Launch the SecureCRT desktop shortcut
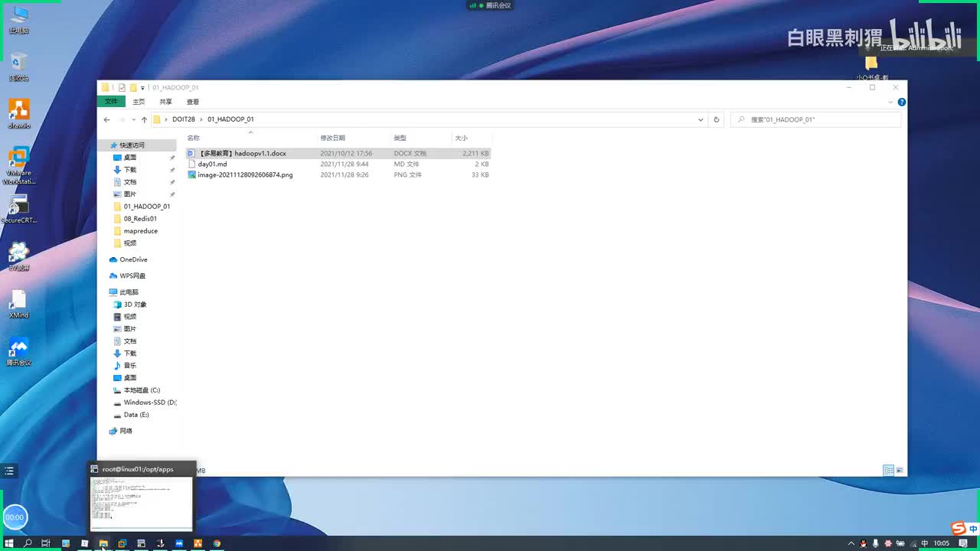The width and height of the screenshot is (980, 551). click(18, 209)
